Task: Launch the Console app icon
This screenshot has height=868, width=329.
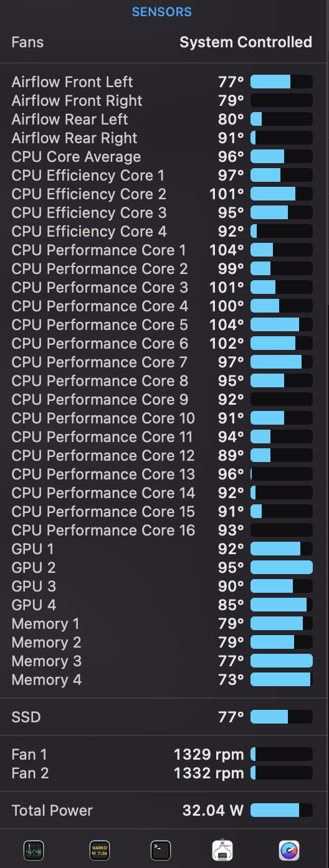Action: pos(100,850)
